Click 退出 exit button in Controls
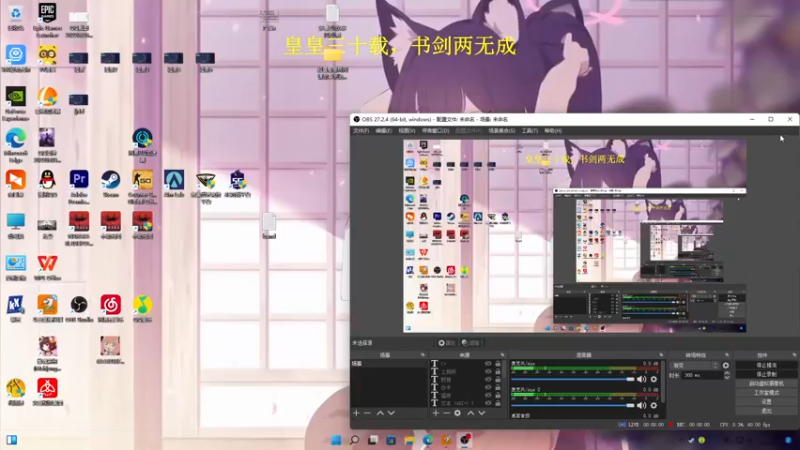800x450 pixels. 766,411
